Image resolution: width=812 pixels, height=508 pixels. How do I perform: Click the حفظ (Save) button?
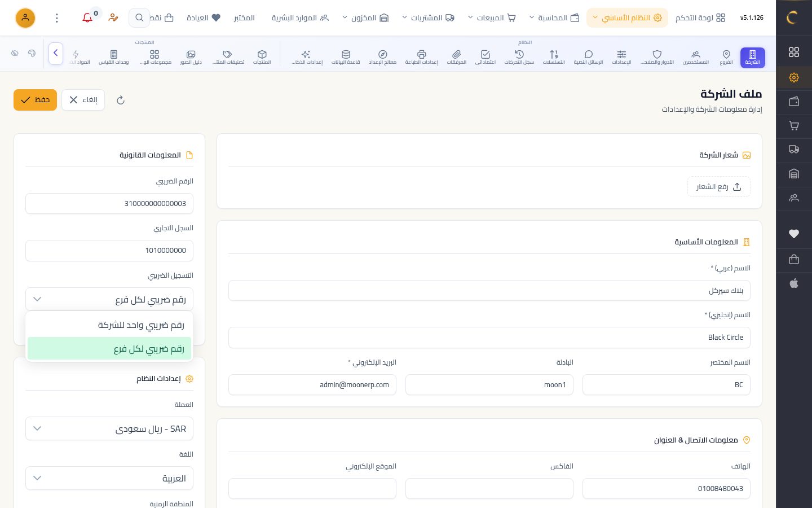pos(36,100)
